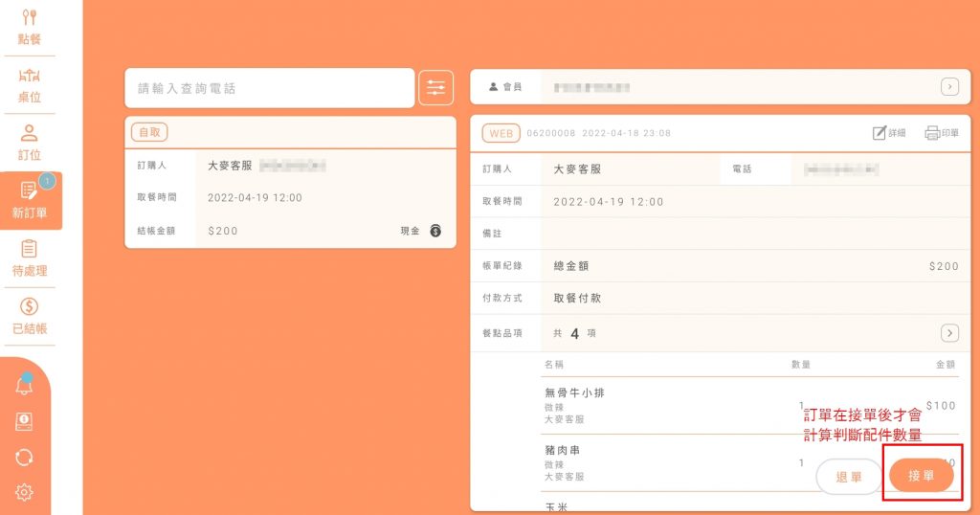
Task: Open the notification bell in sidebar
Action: [x=25, y=386]
